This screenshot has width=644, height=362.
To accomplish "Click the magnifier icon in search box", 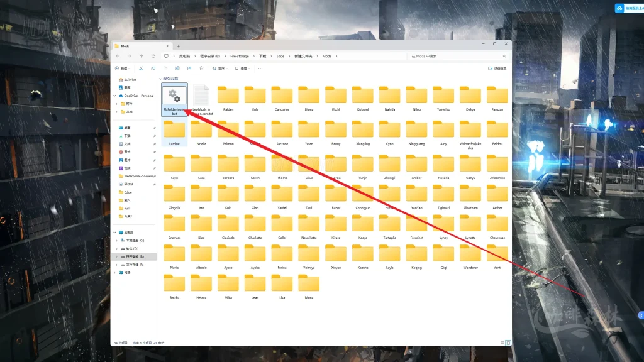I will coord(504,56).
